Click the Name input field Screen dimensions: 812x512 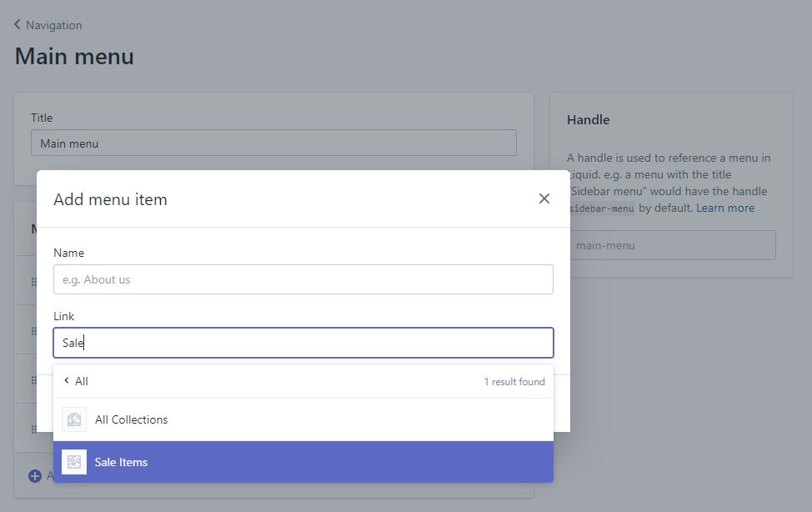(x=303, y=280)
